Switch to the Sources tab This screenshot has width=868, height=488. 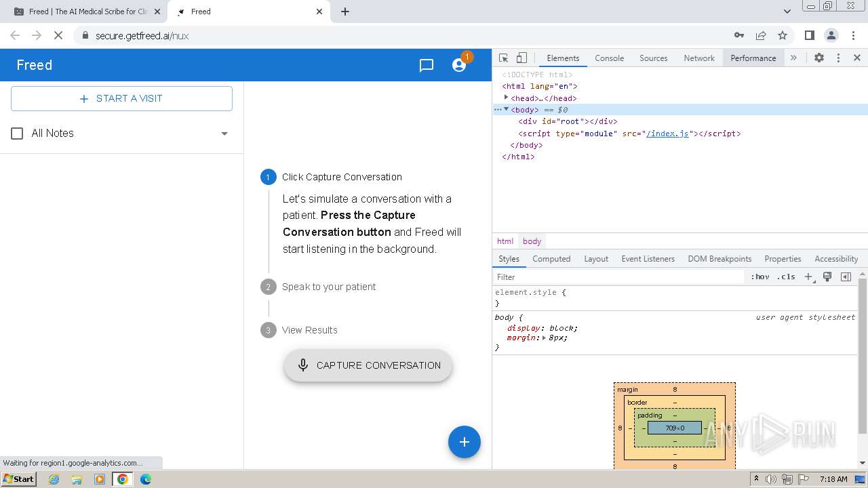click(654, 58)
